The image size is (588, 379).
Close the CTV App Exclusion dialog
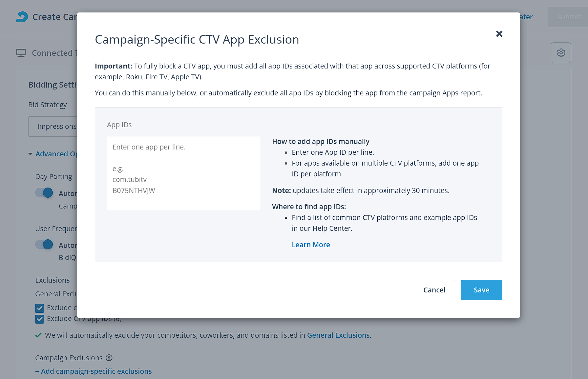pos(499,34)
